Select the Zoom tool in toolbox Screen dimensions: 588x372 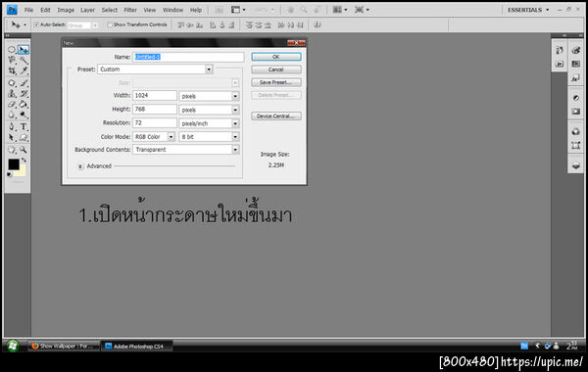tap(24, 150)
